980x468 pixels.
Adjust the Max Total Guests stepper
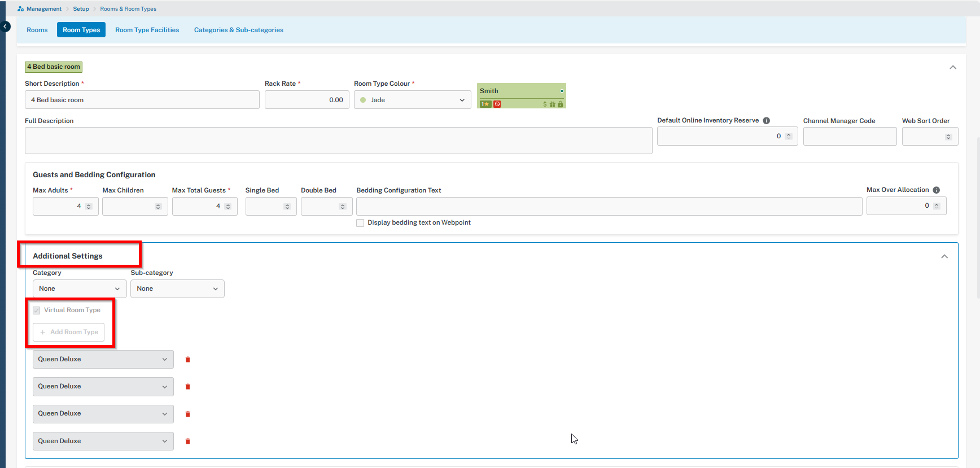point(228,207)
